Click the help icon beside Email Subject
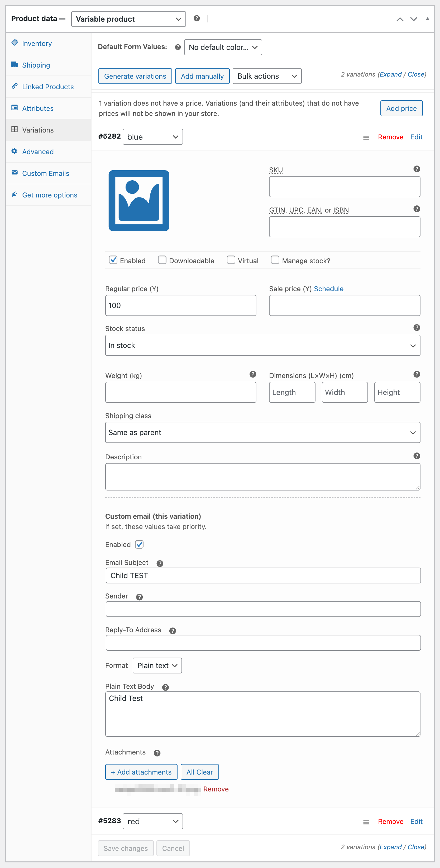Viewport: 440px width, 868px height. click(160, 563)
